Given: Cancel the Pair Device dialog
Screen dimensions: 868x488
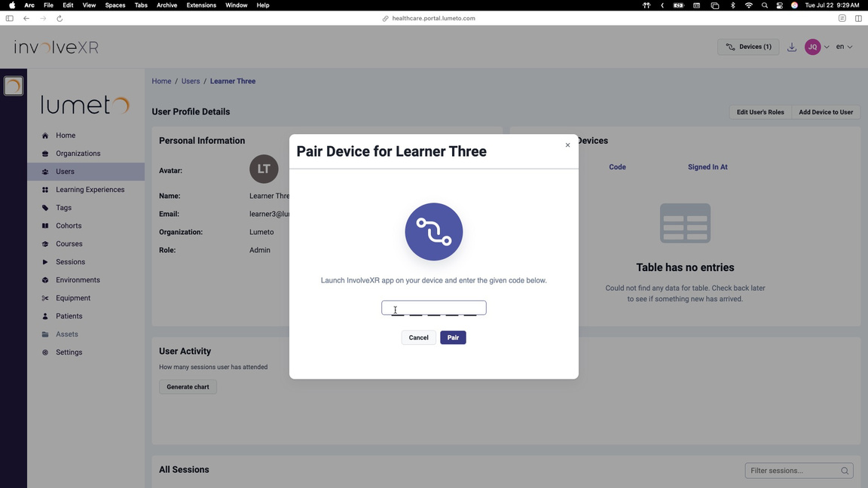Looking at the screenshot, I should click(418, 337).
